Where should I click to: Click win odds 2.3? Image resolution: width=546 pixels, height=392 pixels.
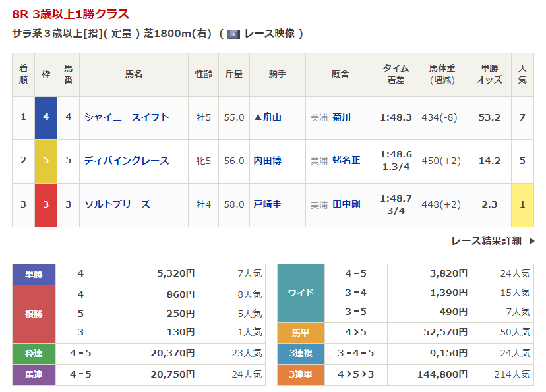point(489,204)
